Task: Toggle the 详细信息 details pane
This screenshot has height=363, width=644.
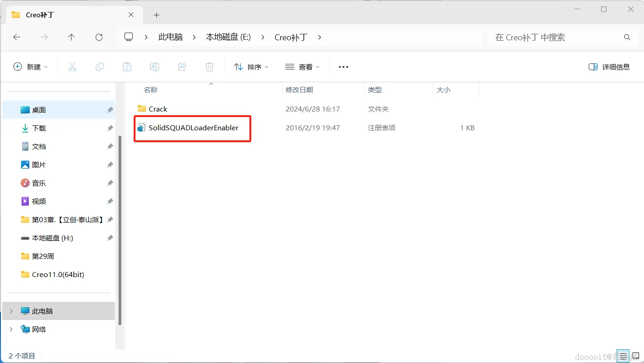Action: [609, 67]
